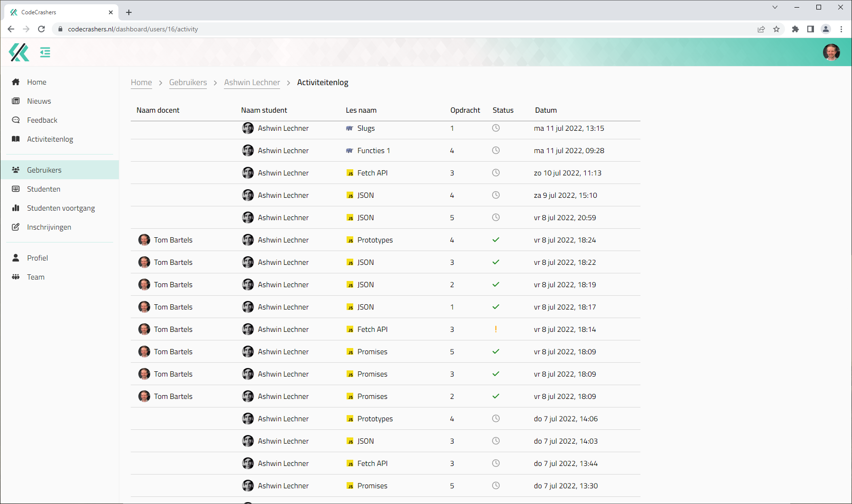The height and width of the screenshot is (504, 852).
Task: Click the CodeCrashers logo icon
Action: click(19, 52)
